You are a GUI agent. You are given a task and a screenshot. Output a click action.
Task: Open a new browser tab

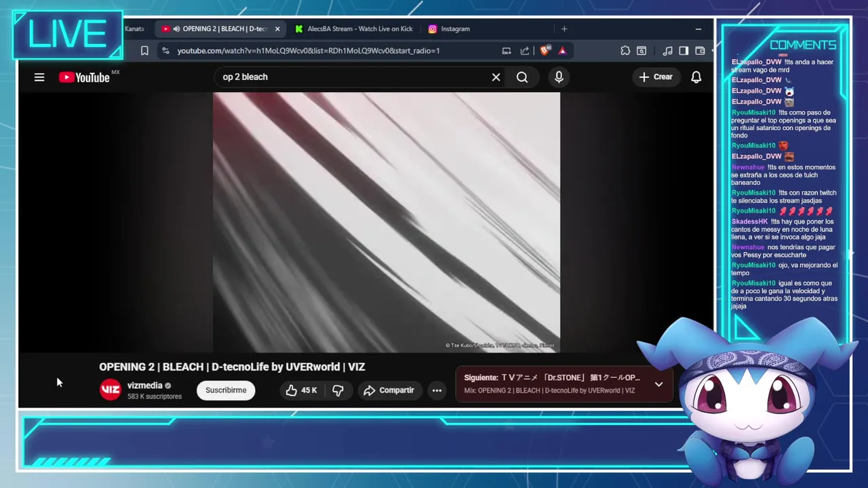[564, 28]
